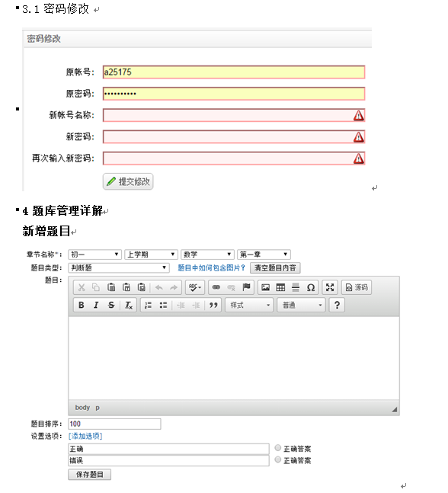Insert numbered list in editor
This screenshot has height=493, width=448.
click(148, 305)
